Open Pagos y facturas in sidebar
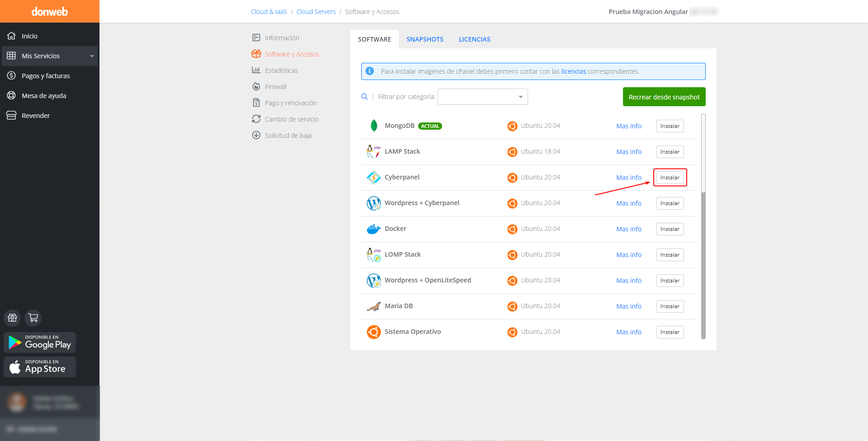Image resolution: width=868 pixels, height=441 pixels. point(46,76)
